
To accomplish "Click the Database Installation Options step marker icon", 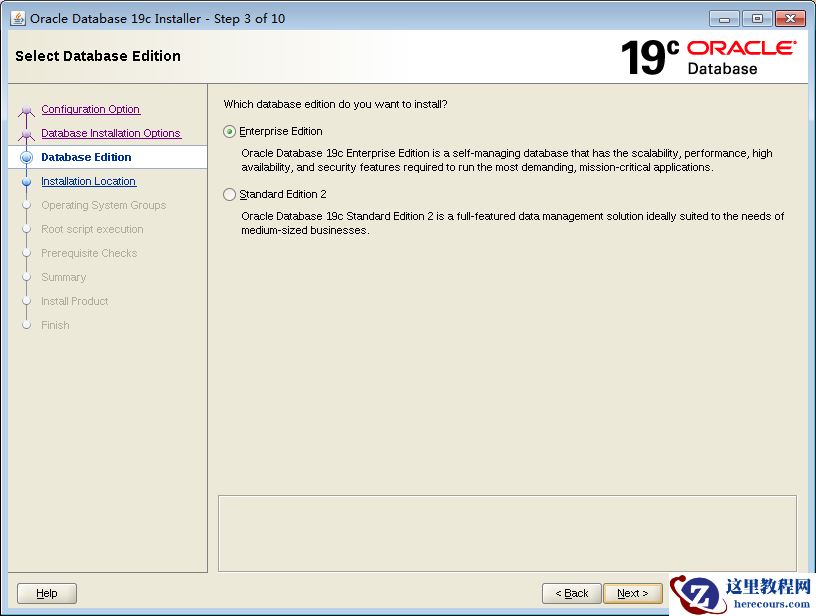I will (x=27, y=135).
